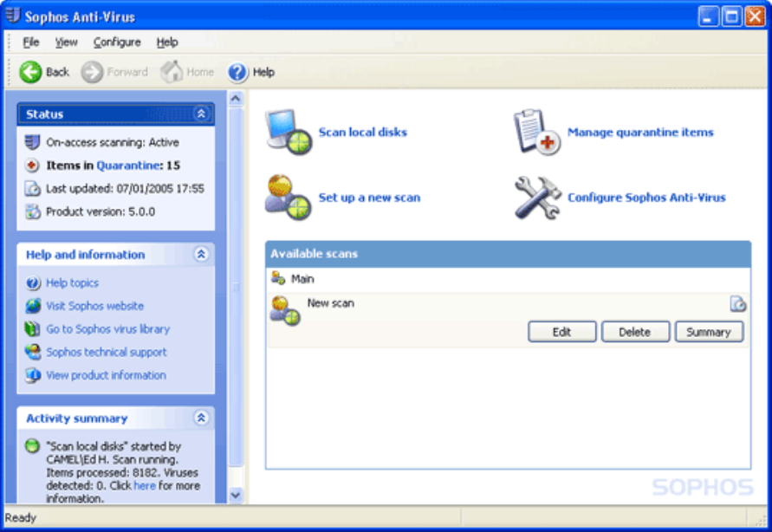Click the book icon for Sophos virus library
The width and height of the screenshot is (772, 532).
click(33, 328)
